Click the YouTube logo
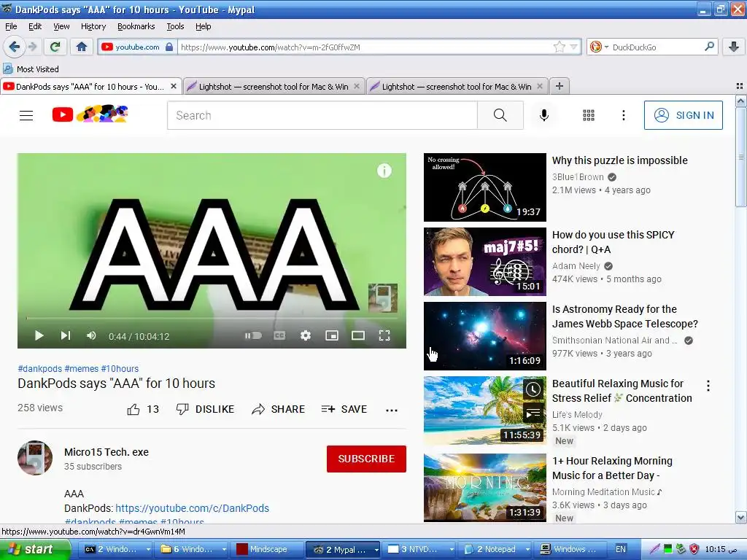The width and height of the screenshot is (747, 560). click(x=90, y=114)
